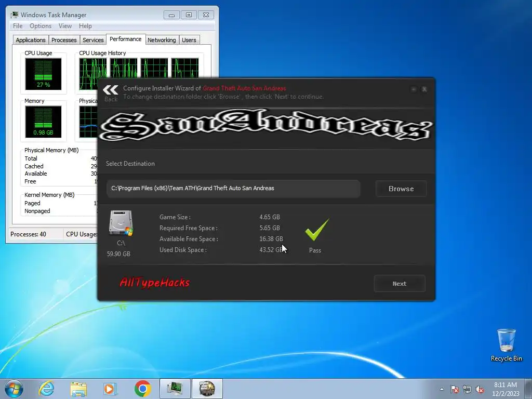
Task: Click 'Processes: 40' in the status bar
Action: [x=28, y=234]
